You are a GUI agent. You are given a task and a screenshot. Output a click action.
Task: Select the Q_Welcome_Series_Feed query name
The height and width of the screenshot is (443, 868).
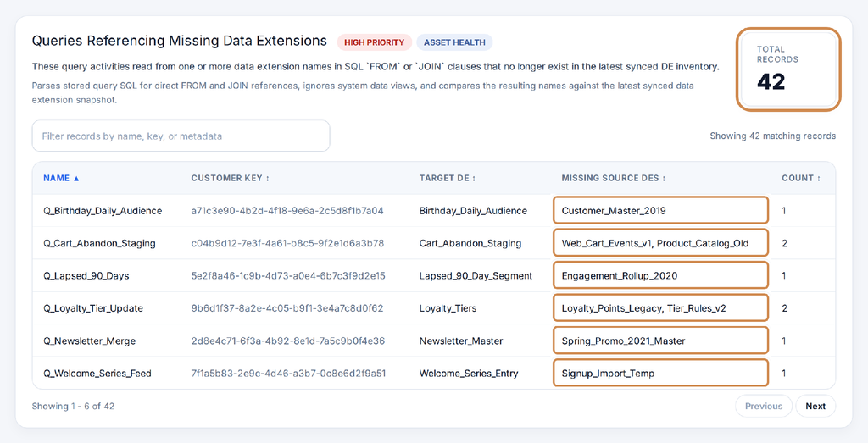click(97, 374)
